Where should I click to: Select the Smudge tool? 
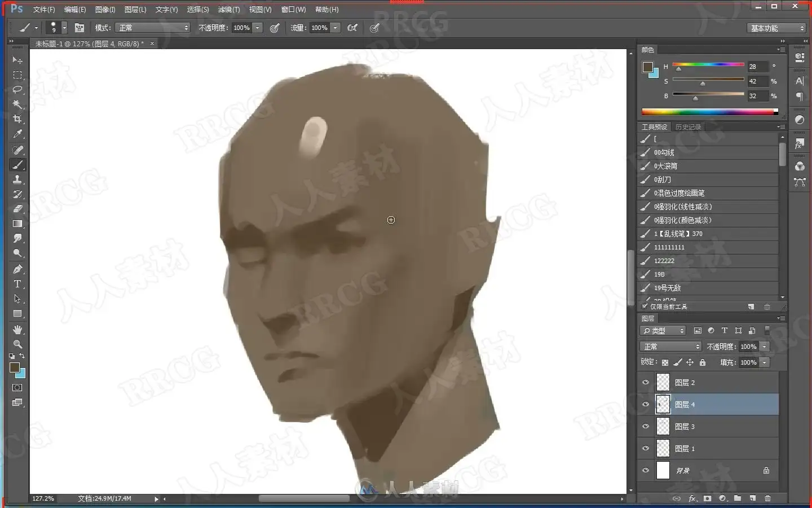click(x=17, y=238)
